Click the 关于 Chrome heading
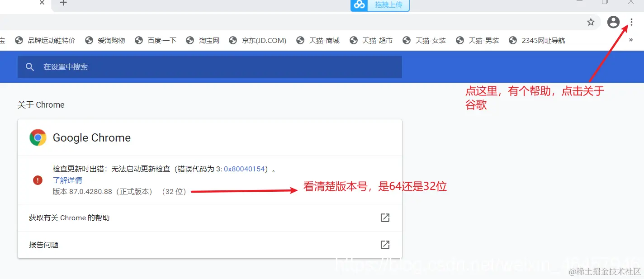The image size is (644, 279). tap(41, 105)
